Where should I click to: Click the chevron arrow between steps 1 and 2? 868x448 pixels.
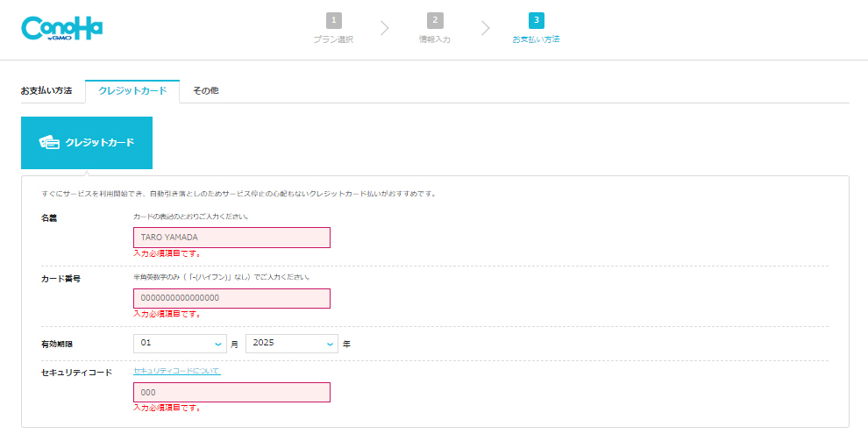385,28
